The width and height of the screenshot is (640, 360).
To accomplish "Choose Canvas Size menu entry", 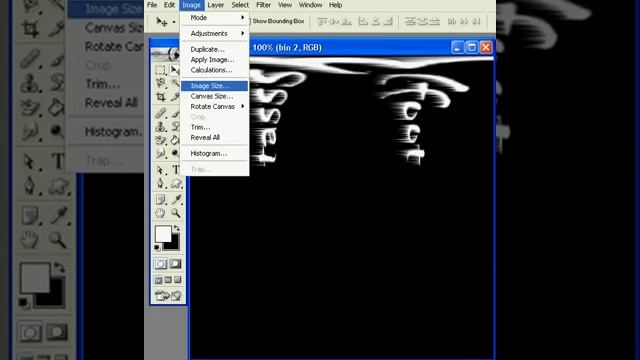I will click(x=214, y=96).
